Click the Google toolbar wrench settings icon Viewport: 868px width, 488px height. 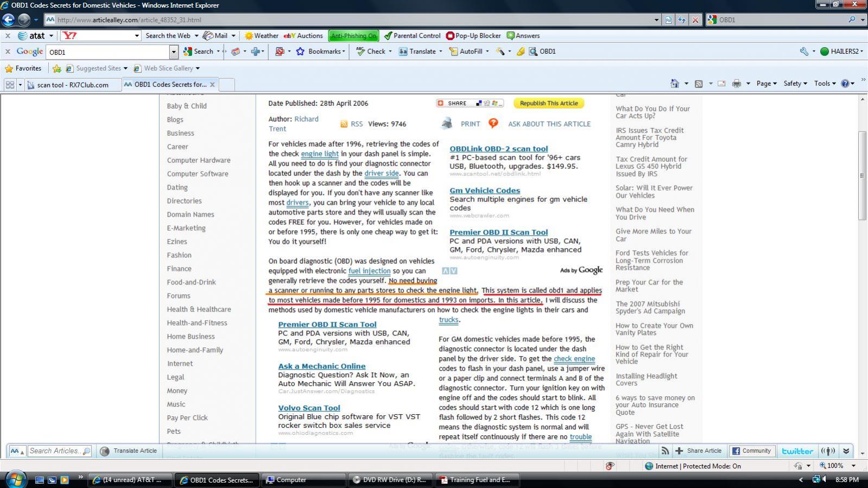(804, 52)
